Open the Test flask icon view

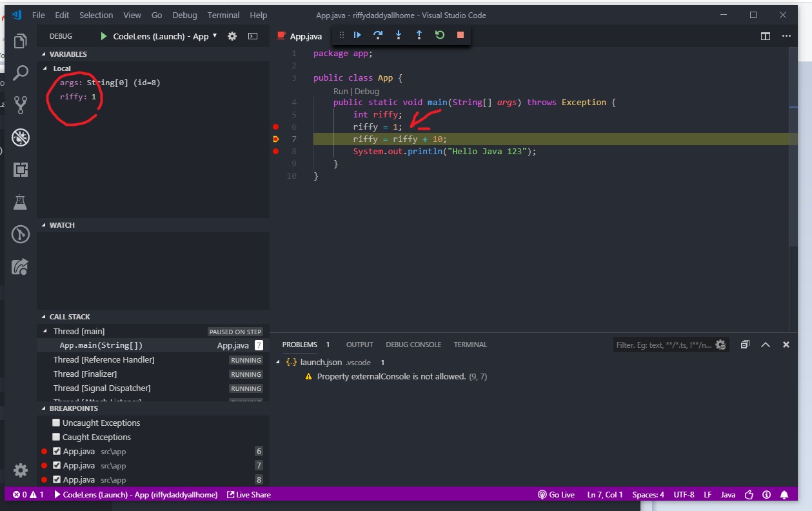(21, 202)
